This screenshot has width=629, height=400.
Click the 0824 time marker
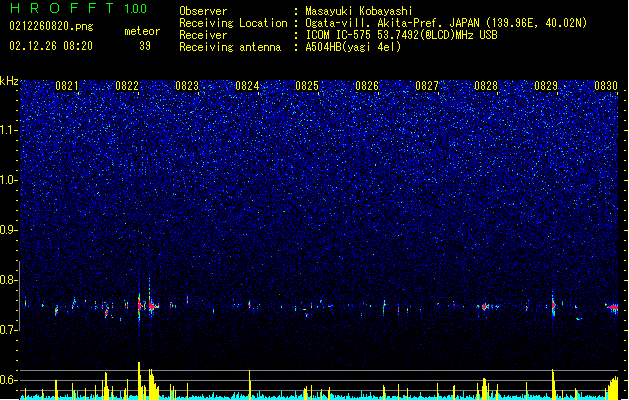[x=247, y=86]
